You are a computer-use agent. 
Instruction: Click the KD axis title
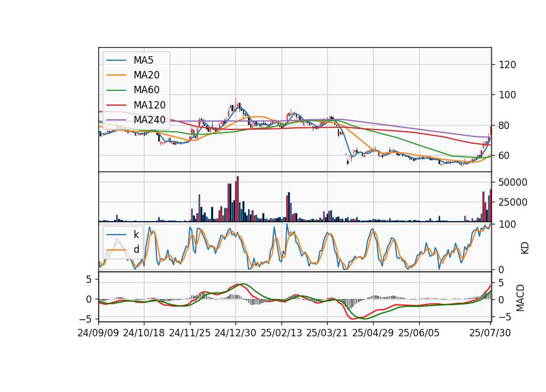tap(525, 248)
